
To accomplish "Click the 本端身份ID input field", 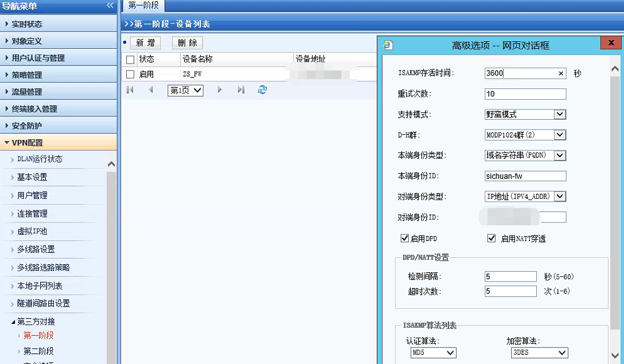I will (x=525, y=176).
